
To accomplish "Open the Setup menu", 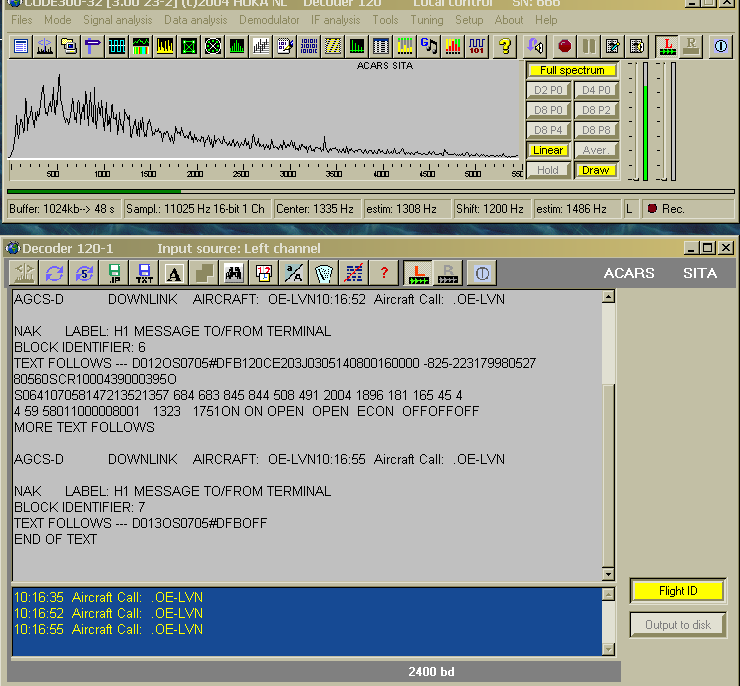I will [469, 20].
